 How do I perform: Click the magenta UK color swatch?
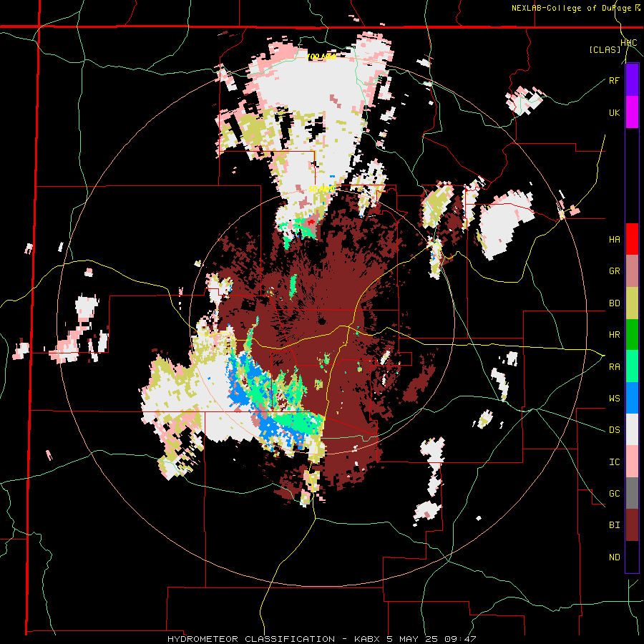pos(632,112)
